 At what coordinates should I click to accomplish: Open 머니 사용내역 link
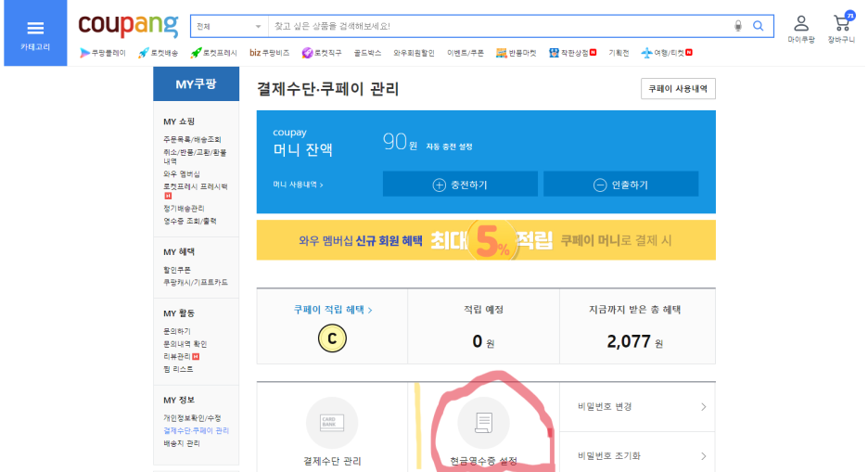click(x=298, y=185)
